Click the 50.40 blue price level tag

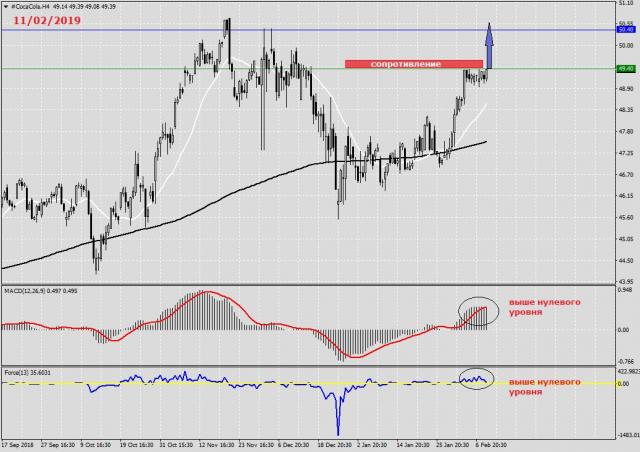tap(627, 30)
